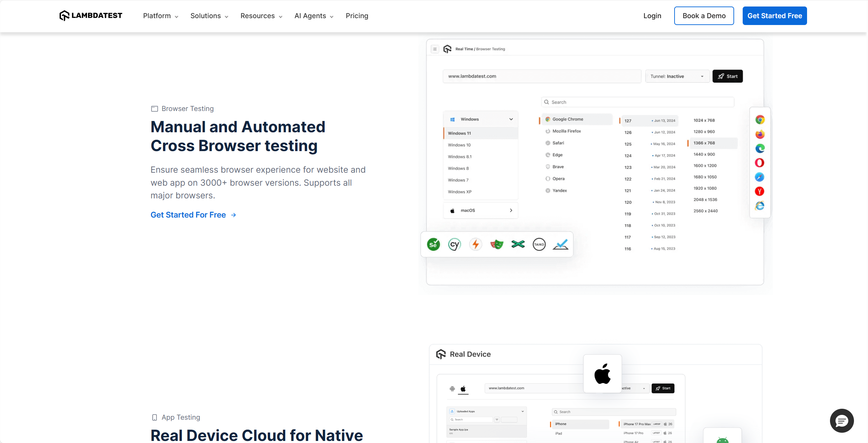Viewport: 868px width, 443px height.
Task: Expand the macOS section
Action: coord(481,210)
